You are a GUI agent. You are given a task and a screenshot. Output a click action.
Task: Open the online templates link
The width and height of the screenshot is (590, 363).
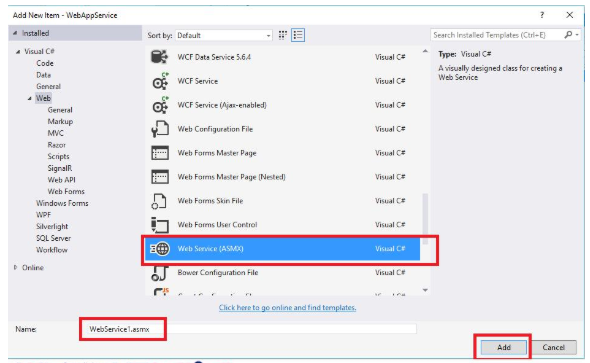[x=287, y=307]
